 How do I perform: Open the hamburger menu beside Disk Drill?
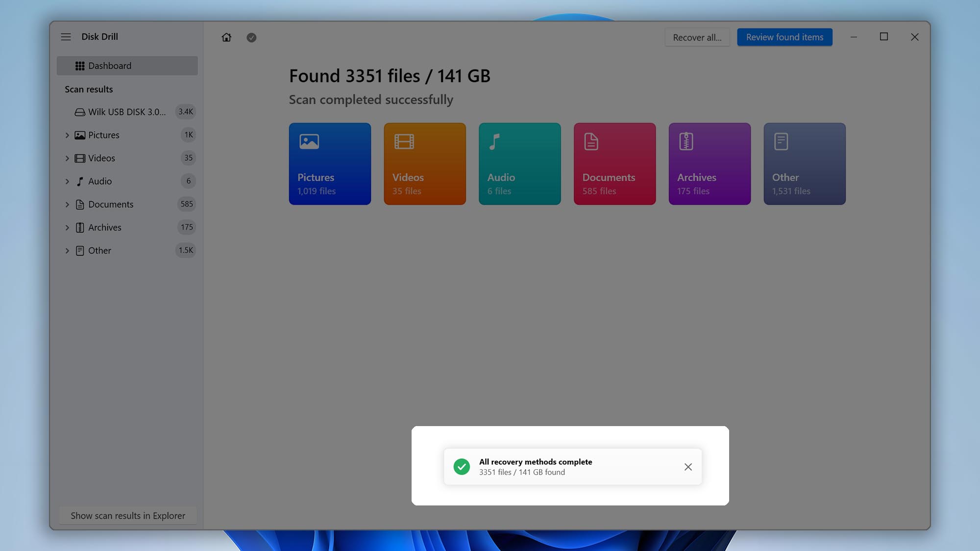[x=66, y=36]
